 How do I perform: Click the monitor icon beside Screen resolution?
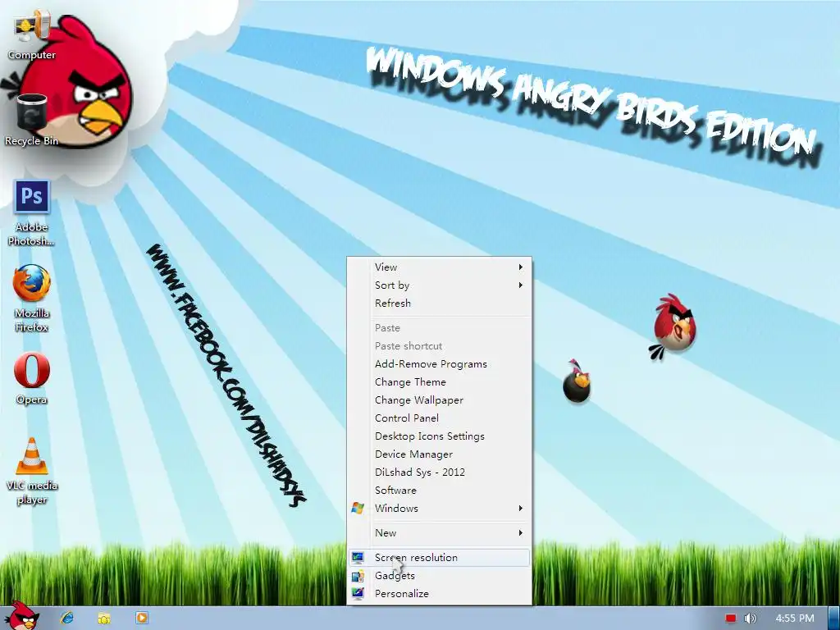(358, 558)
